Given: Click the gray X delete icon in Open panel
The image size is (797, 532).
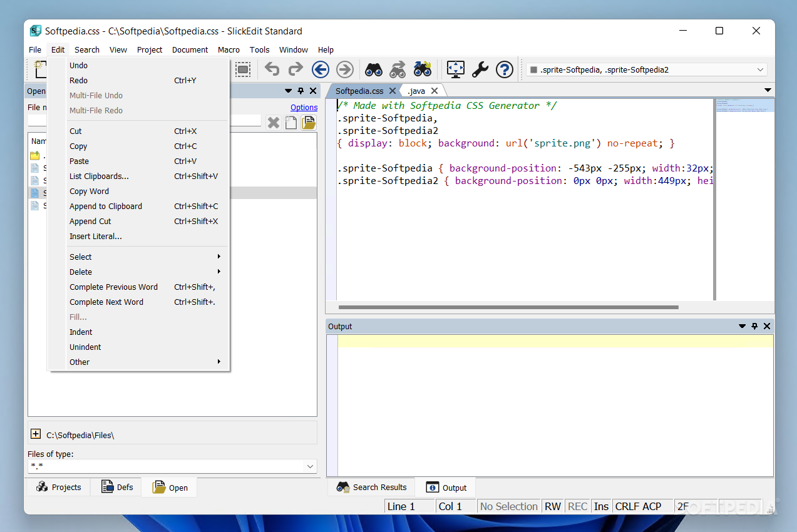Looking at the screenshot, I should pos(274,123).
